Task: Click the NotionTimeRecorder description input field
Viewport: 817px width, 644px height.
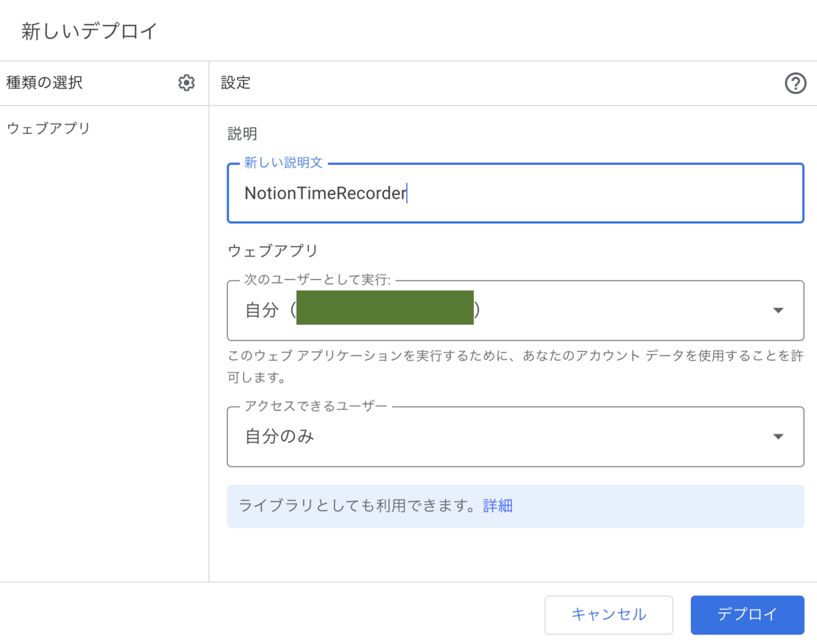Action: pyautogui.click(x=515, y=193)
